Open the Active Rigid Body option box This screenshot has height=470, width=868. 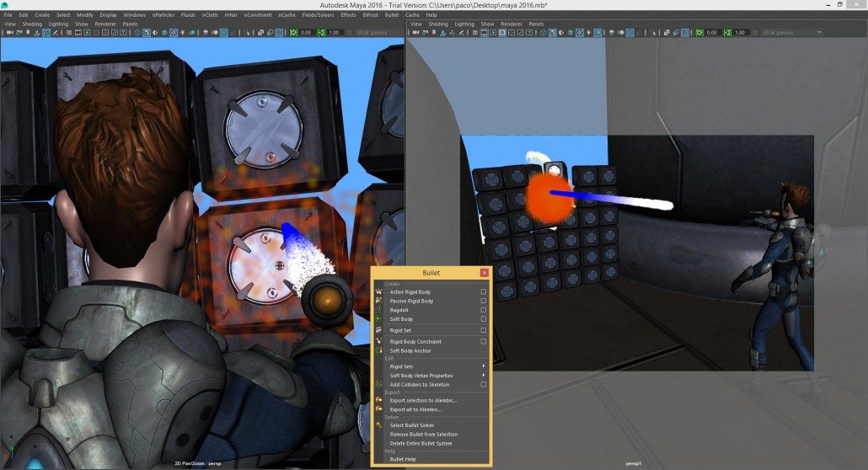pos(483,292)
